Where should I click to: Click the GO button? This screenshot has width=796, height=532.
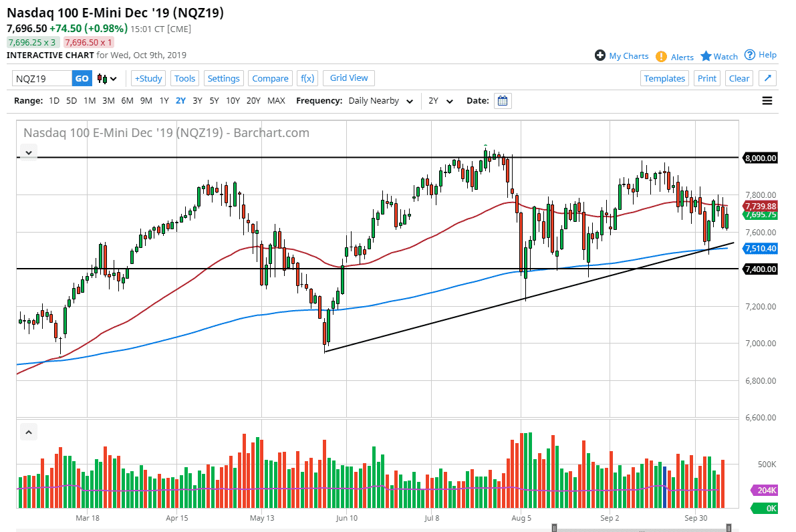coord(82,78)
